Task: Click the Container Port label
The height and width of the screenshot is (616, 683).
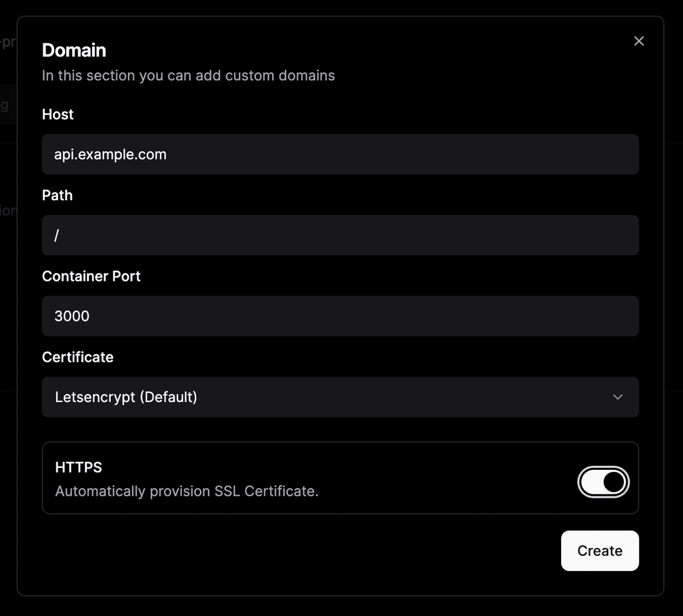Action: point(91,276)
